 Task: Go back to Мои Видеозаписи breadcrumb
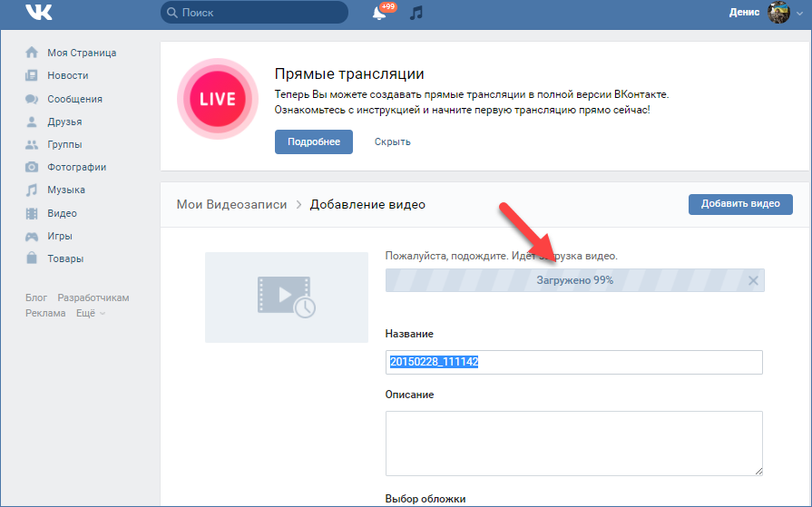[232, 204]
